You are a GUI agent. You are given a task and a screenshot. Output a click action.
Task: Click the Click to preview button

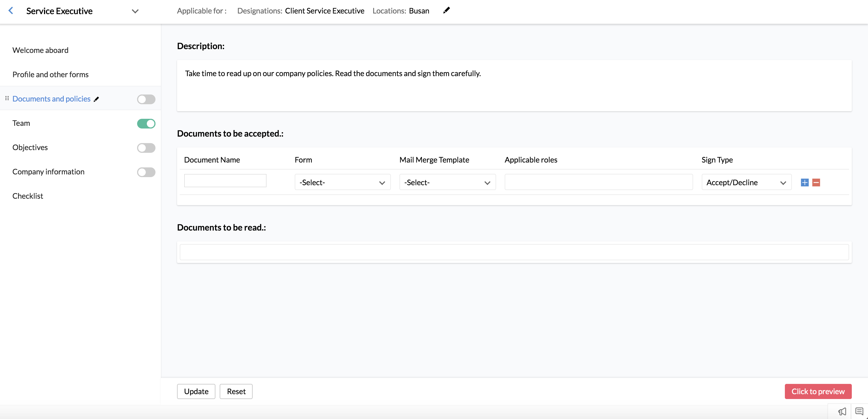pos(818,391)
